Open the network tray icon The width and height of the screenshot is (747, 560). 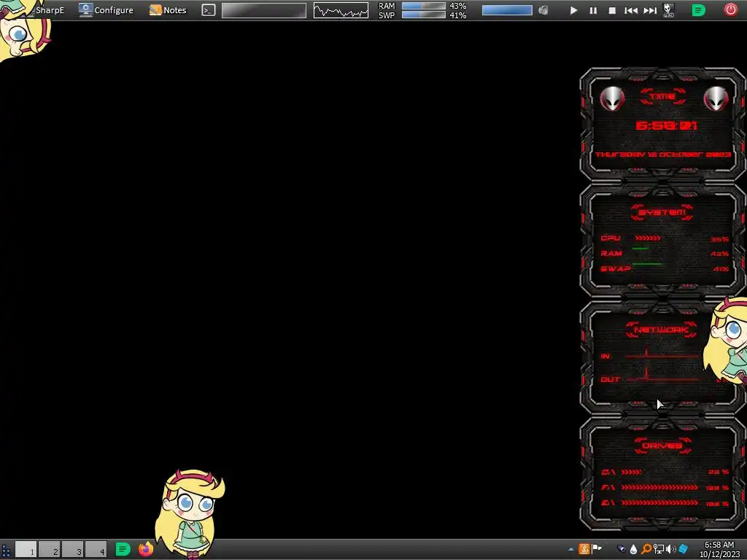point(659,549)
